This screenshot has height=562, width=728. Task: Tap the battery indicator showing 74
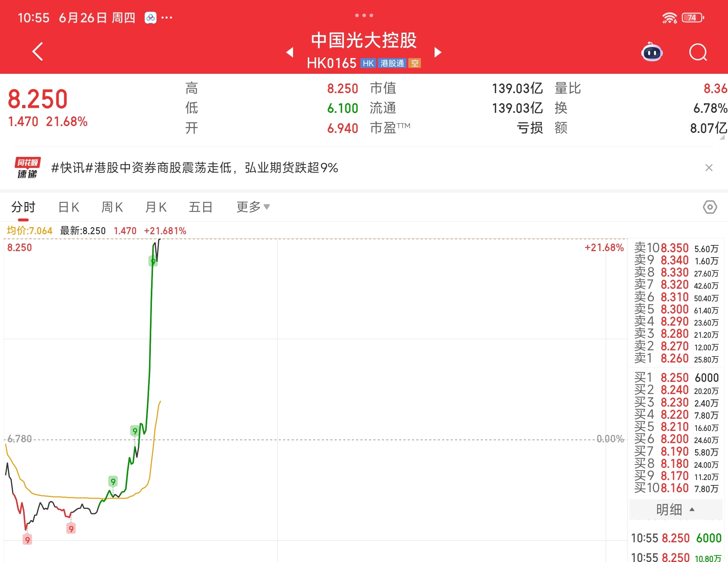point(693,18)
